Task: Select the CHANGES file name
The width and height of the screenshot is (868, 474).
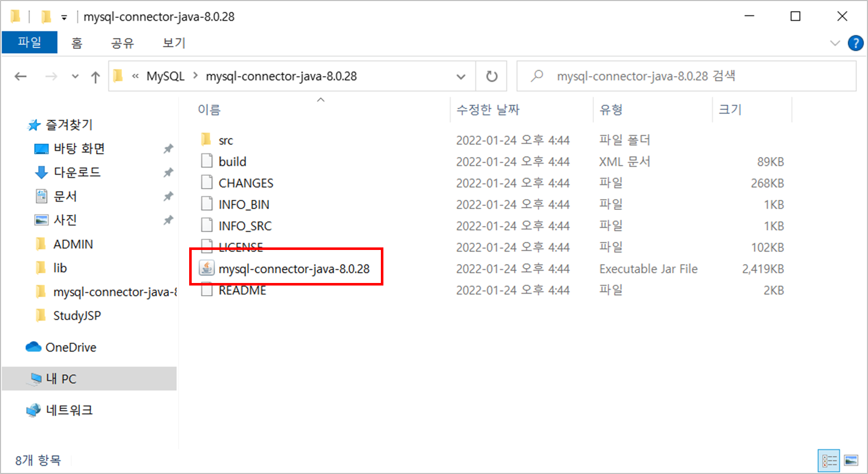Action: [246, 183]
